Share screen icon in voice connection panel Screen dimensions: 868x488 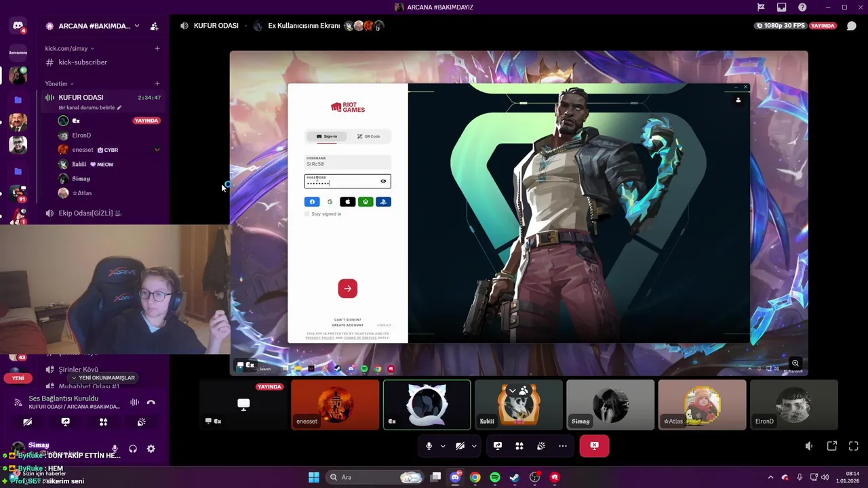(65, 422)
